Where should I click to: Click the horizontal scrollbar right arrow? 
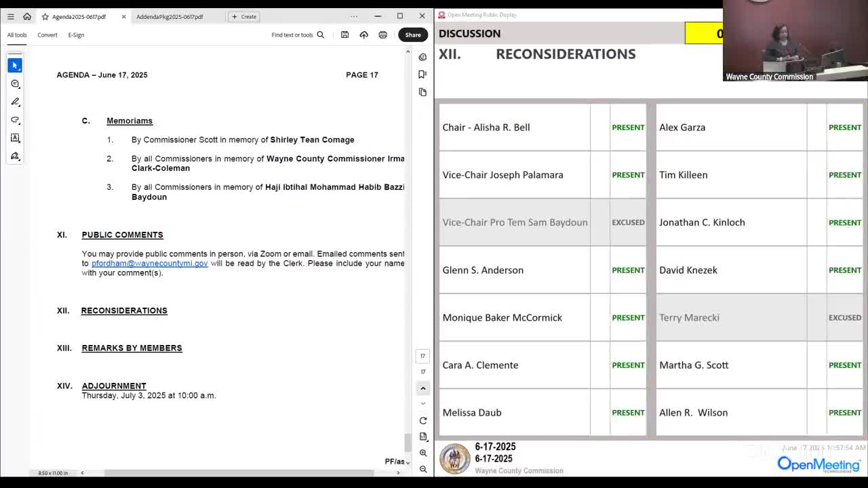click(398, 472)
